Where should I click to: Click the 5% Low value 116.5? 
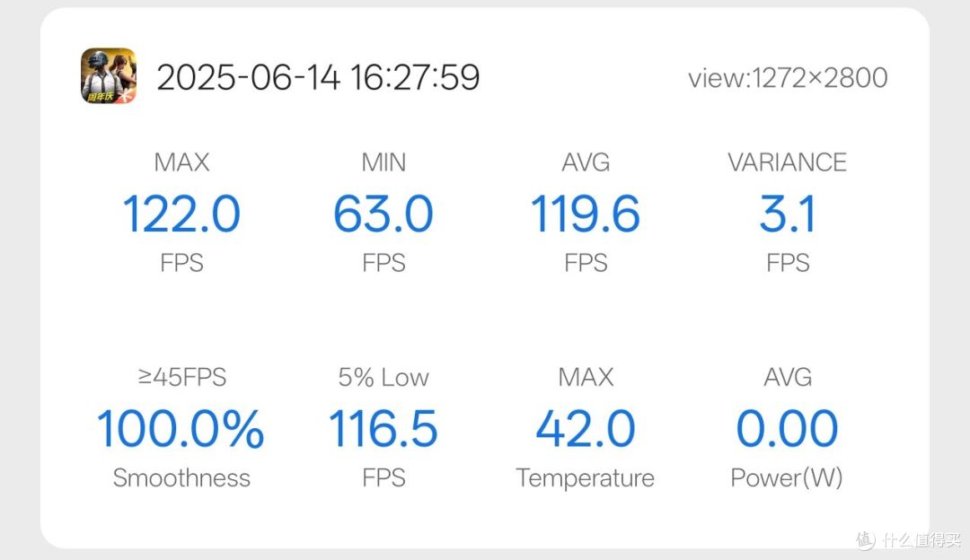click(x=384, y=428)
